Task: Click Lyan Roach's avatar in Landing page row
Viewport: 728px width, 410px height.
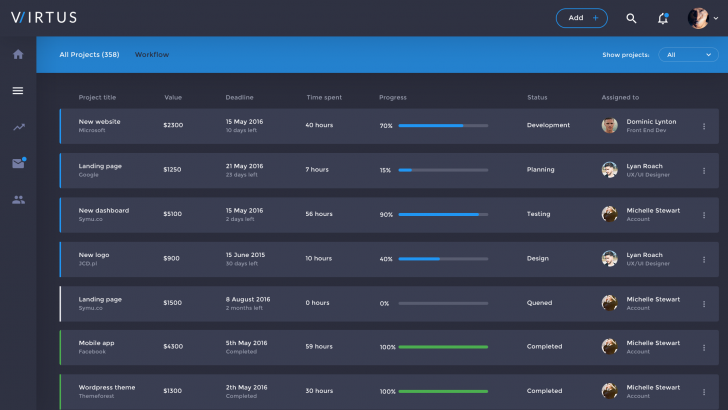Action: click(x=610, y=170)
